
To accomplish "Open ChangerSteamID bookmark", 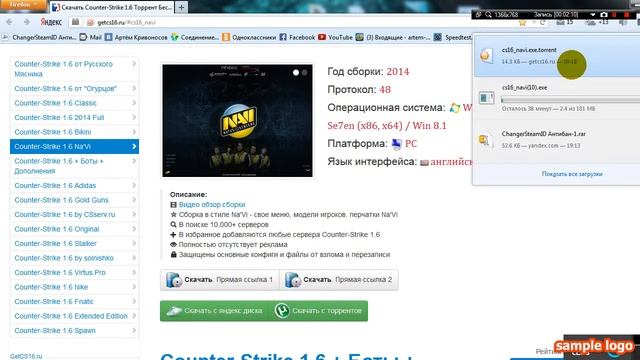I will pyautogui.click(x=40, y=38).
